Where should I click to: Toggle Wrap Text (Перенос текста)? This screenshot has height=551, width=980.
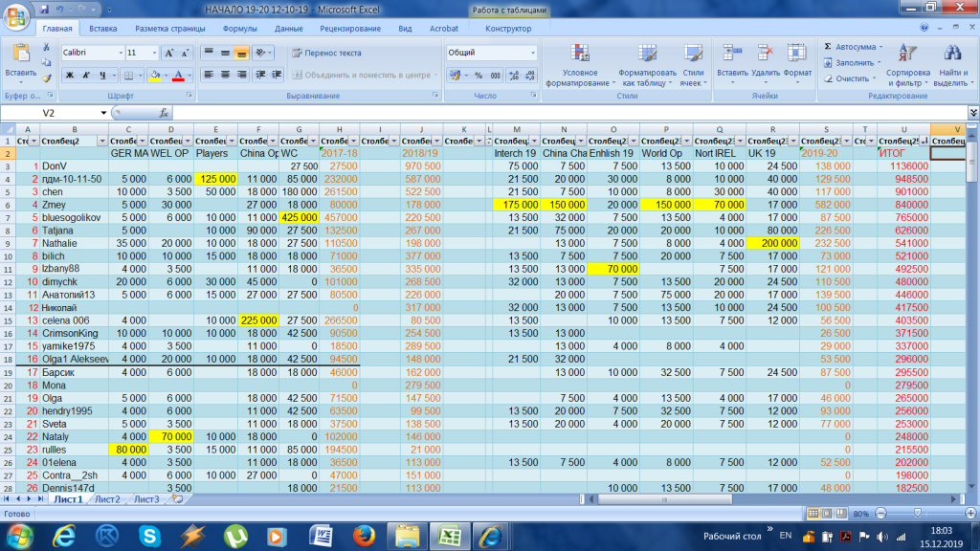coord(325,53)
